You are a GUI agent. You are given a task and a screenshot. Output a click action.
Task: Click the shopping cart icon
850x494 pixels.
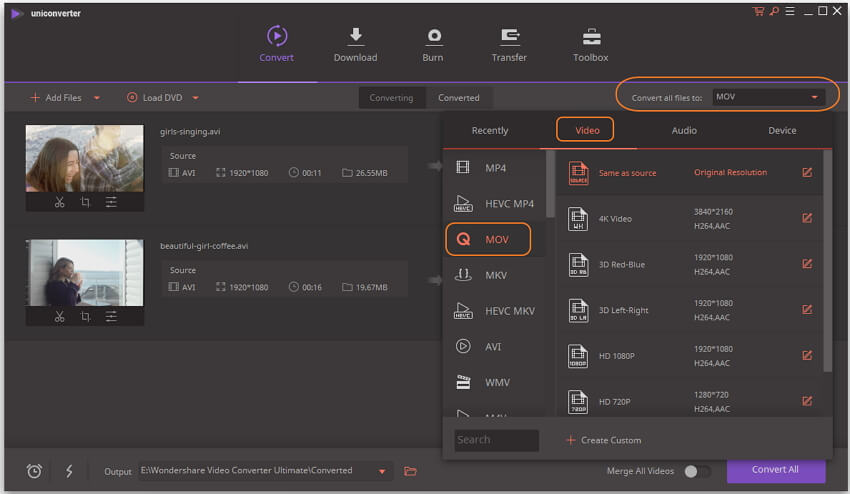click(758, 11)
